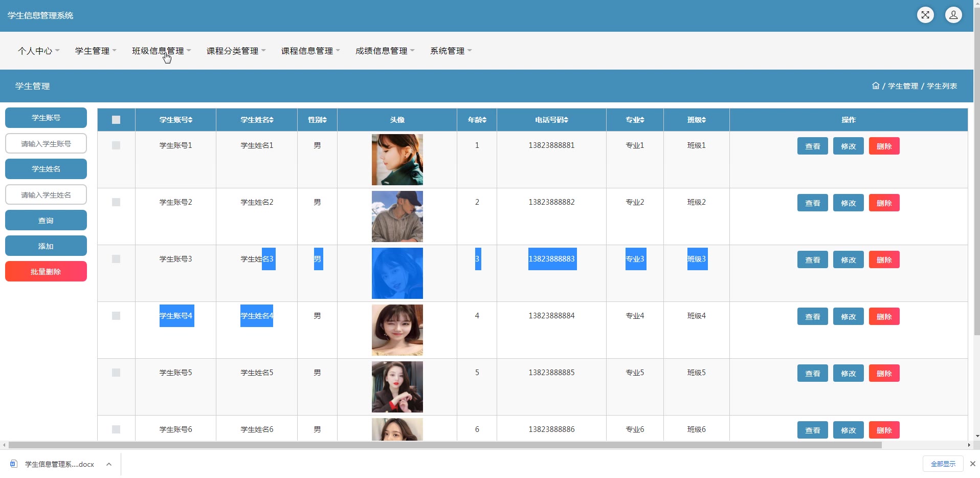The image size is (980, 478).
Task: Close the download bar
Action: [x=972, y=464]
